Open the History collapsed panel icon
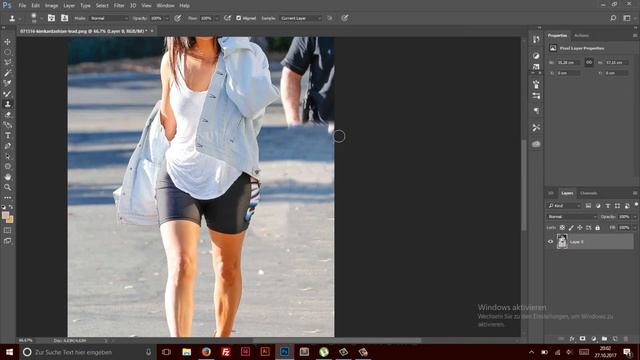640x360 pixels. (536, 39)
